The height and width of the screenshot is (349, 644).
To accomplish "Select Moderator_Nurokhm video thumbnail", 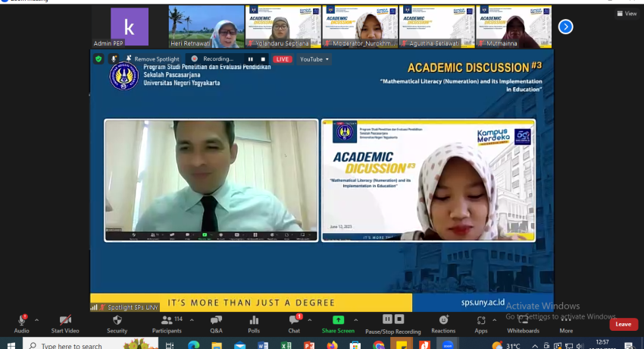I will tap(360, 27).
